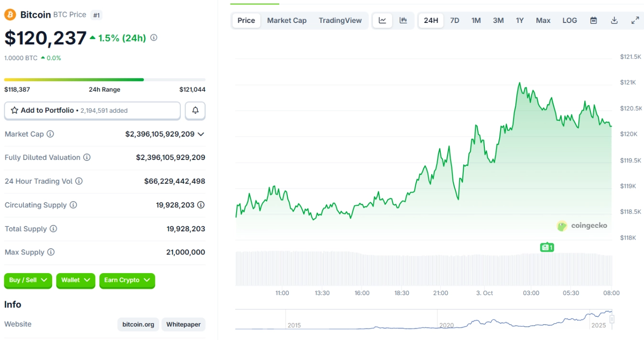Switch to the TradingView tab
Screen dimensions: 644x340
click(340, 21)
